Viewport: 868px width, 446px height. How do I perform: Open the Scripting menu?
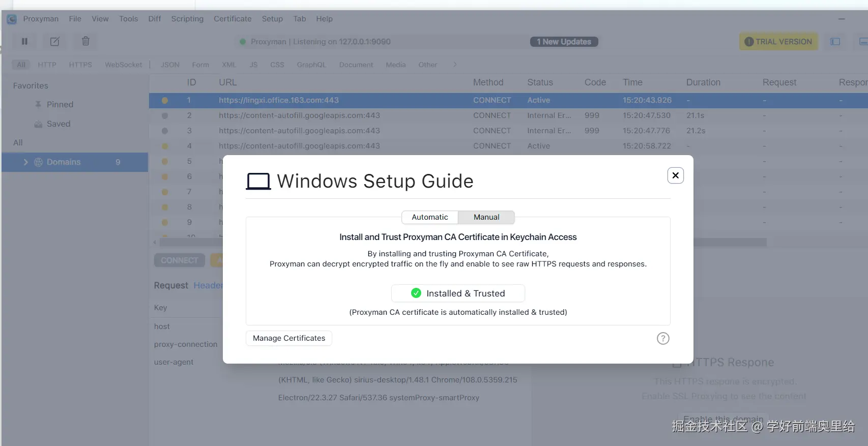pos(187,19)
